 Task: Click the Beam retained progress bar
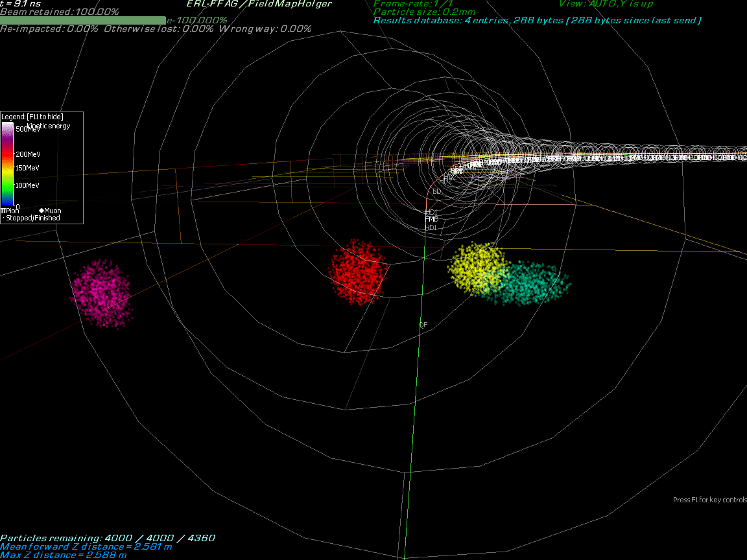[82, 21]
